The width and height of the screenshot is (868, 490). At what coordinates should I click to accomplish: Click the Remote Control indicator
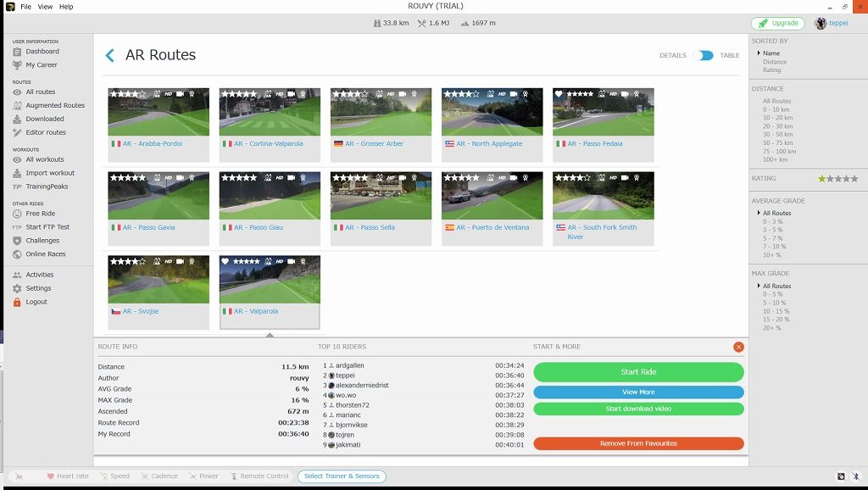click(x=259, y=476)
